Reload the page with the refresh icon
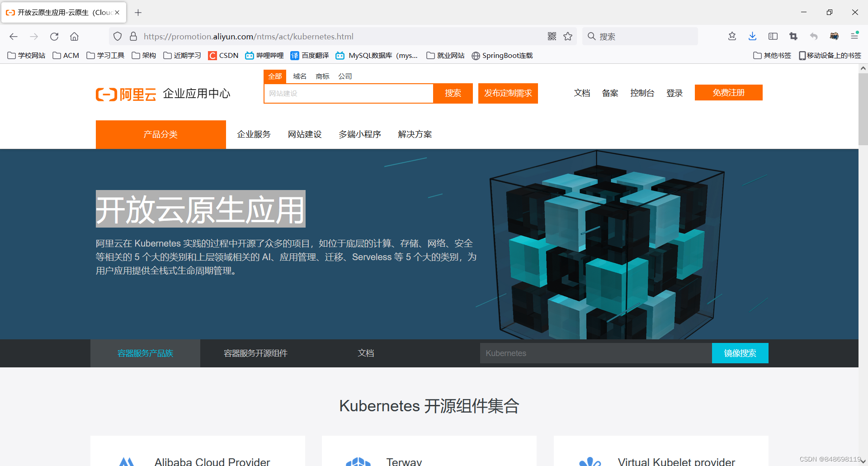Screen dimensions: 868x466 pos(54,36)
